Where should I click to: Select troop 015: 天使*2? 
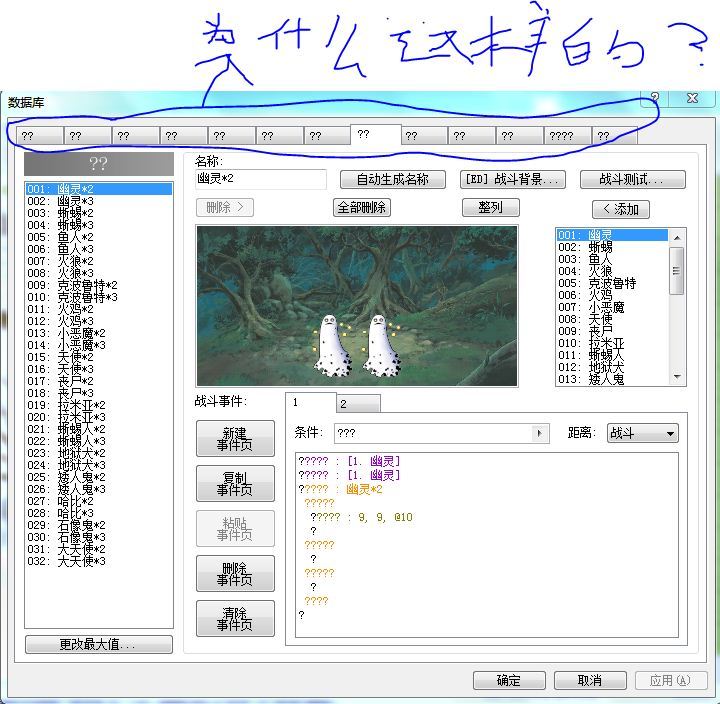(x=99, y=357)
